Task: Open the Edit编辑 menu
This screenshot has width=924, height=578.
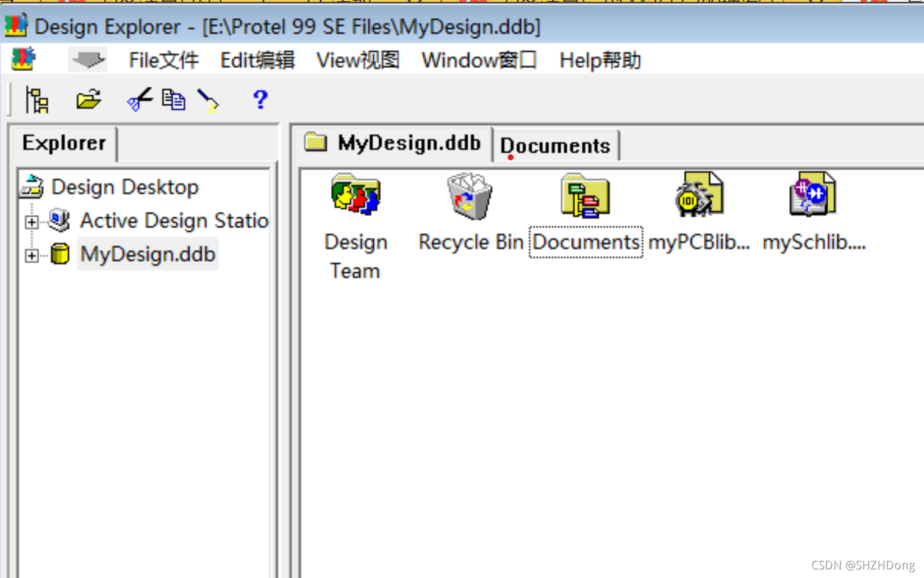Action: [257, 60]
